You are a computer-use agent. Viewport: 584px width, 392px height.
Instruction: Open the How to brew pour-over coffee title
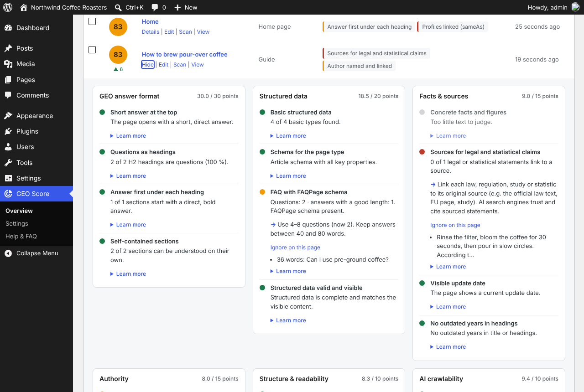(x=184, y=54)
